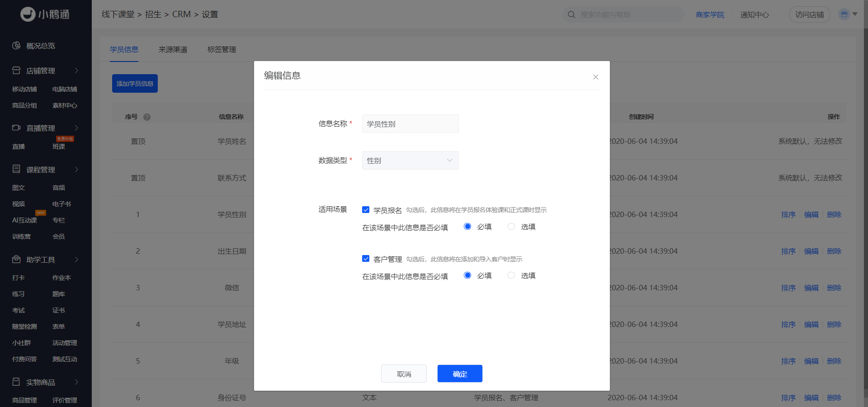
Task: Toggle the 客户管理 checkbox
Action: (x=366, y=259)
